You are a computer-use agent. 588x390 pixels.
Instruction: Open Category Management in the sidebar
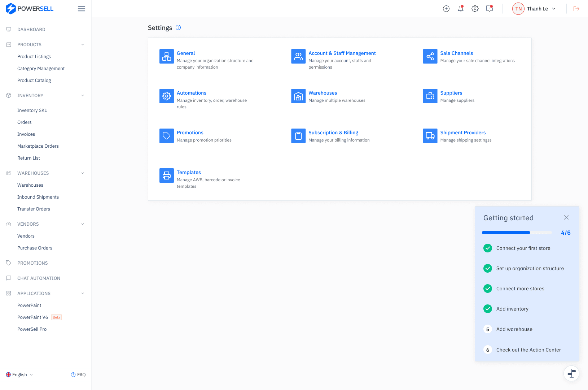point(41,68)
